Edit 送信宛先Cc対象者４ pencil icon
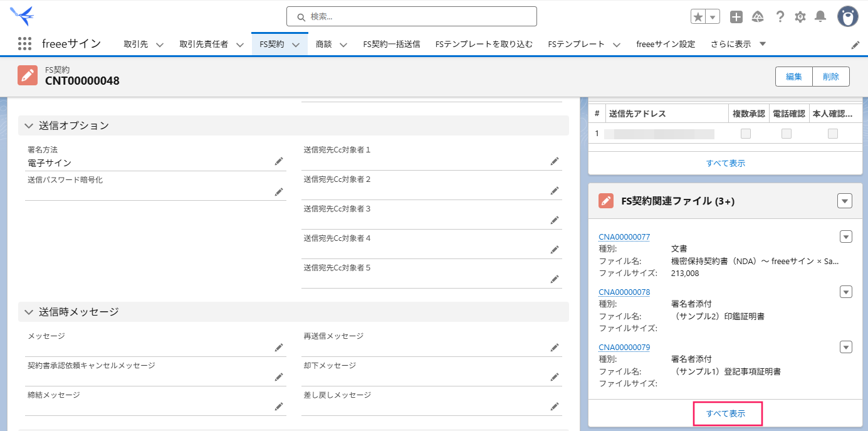868x431 pixels. (554, 250)
